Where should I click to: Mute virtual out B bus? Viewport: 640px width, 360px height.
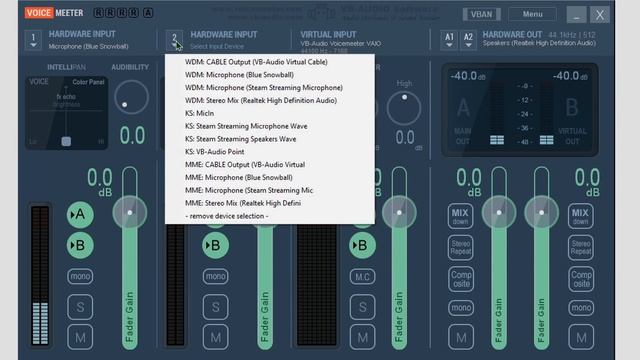point(581,337)
